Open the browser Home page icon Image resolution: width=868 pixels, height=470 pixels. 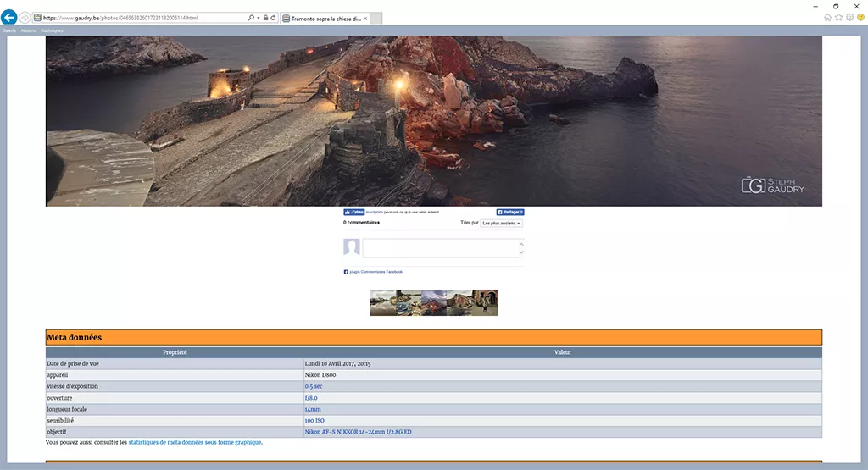[x=827, y=17]
